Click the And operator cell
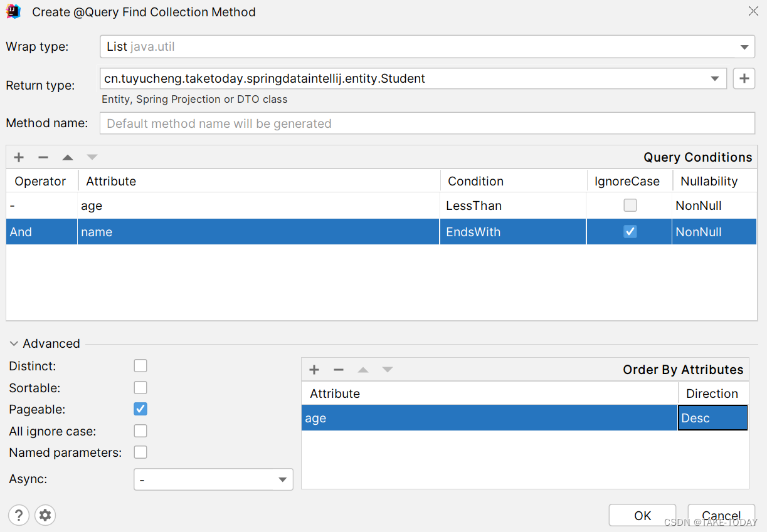The height and width of the screenshot is (532, 767). coord(42,231)
